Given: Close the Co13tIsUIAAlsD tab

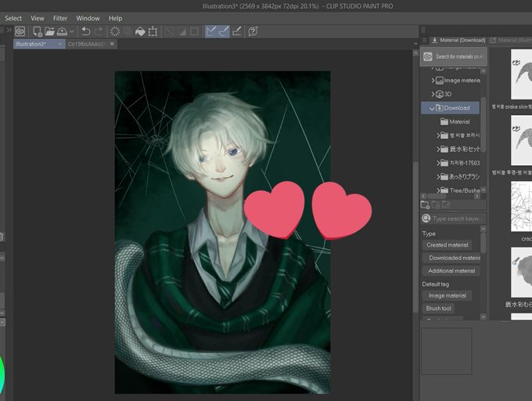Looking at the screenshot, I should point(112,44).
